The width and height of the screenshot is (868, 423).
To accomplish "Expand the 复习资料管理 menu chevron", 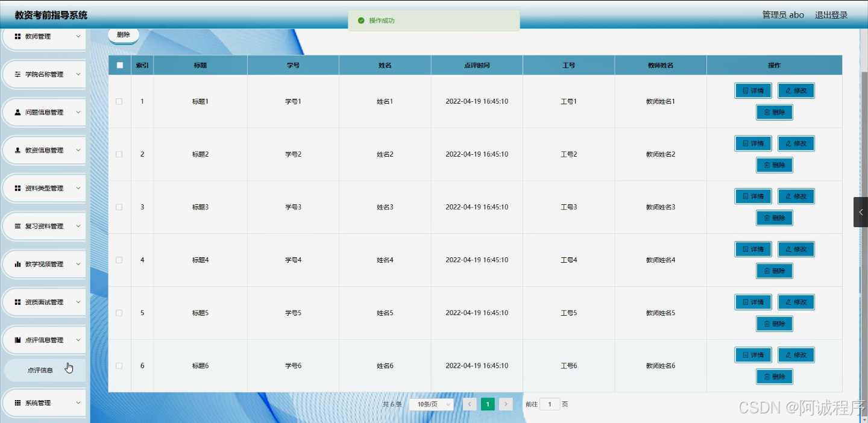I will tap(78, 226).
